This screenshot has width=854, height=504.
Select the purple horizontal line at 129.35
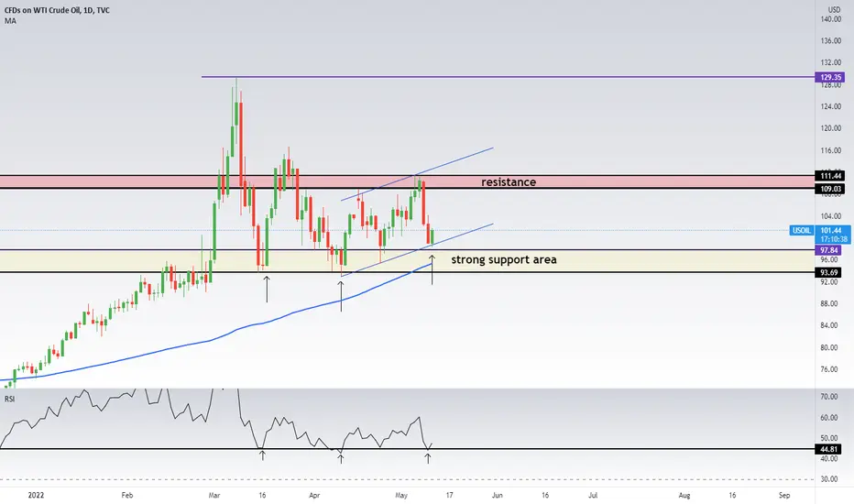click(x=508, y=77)
